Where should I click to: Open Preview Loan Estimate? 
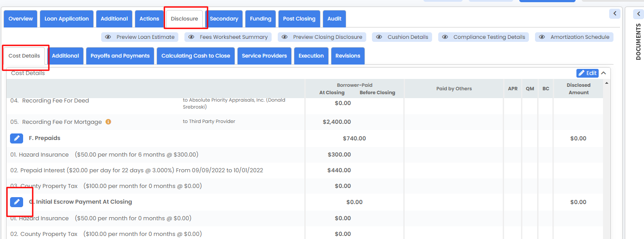[140, 37]
